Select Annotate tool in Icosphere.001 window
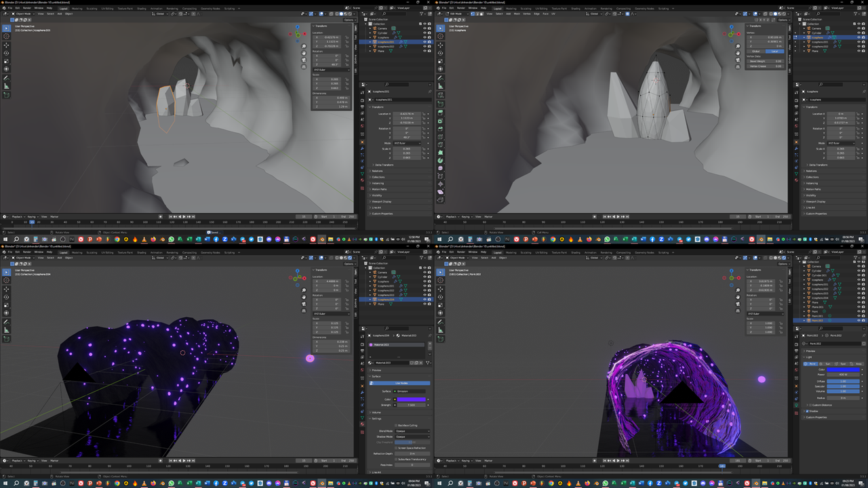 click(x=6, y=78)
